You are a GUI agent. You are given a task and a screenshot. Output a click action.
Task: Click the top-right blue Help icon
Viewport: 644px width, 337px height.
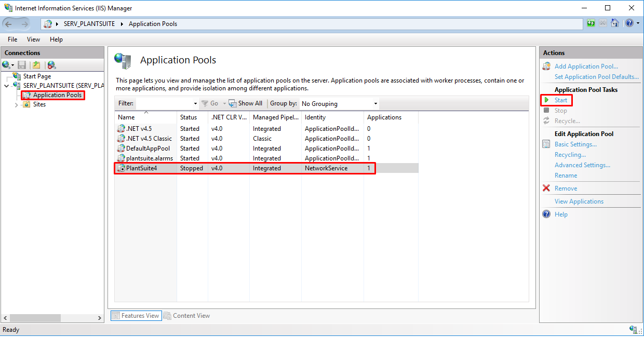629,23
